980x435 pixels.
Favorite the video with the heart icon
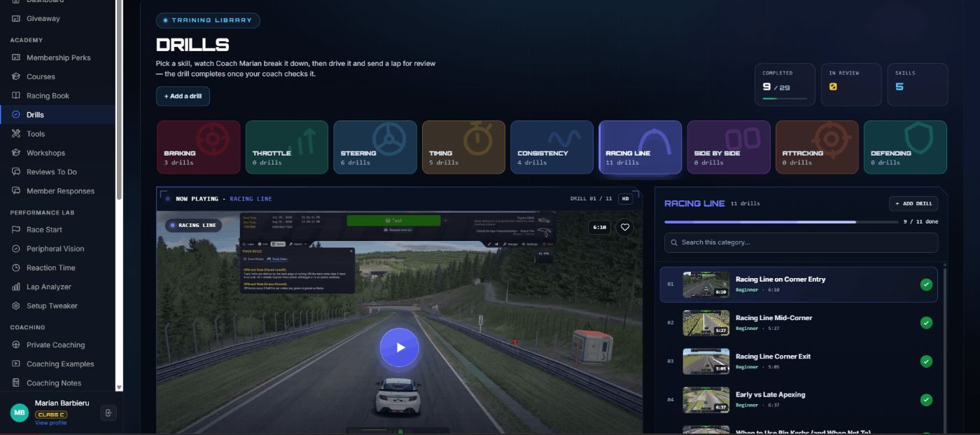pyautogui.click(x=625, y=227)
